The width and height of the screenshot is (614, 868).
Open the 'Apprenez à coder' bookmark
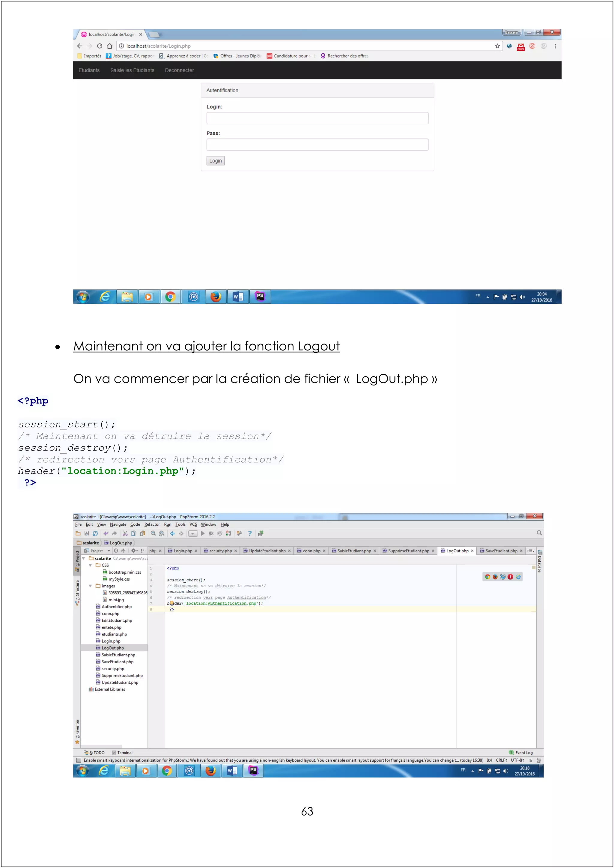tap(184, 56)
